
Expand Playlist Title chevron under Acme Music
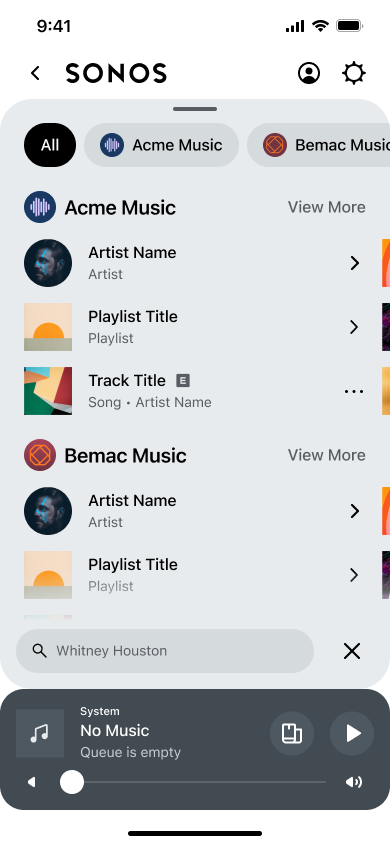354,327
